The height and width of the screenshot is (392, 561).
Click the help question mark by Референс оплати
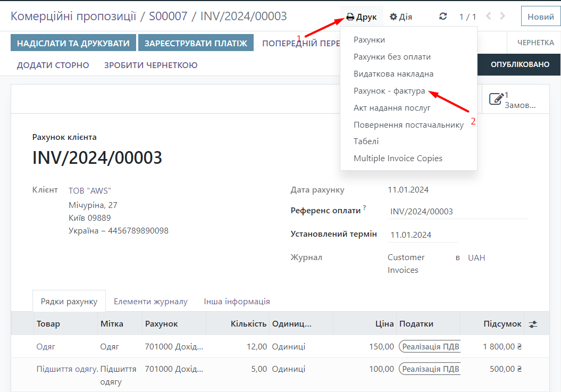click(364, 208)
